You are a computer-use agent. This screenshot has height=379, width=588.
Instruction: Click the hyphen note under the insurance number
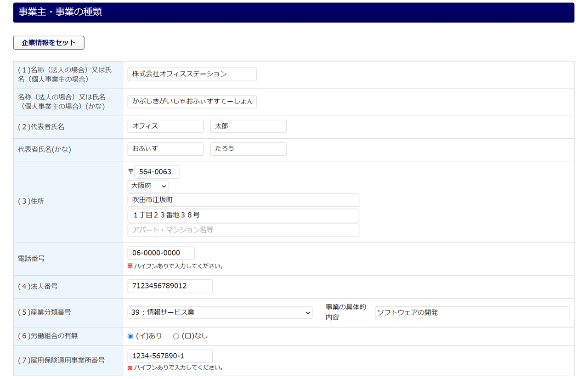click(x=175, y=368)
